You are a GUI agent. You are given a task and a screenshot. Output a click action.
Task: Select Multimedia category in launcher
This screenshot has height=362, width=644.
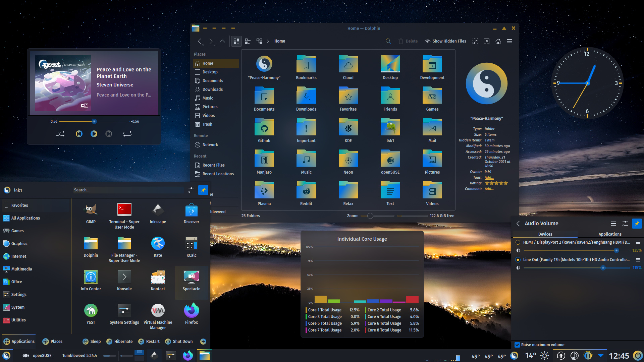click(36, 269)
